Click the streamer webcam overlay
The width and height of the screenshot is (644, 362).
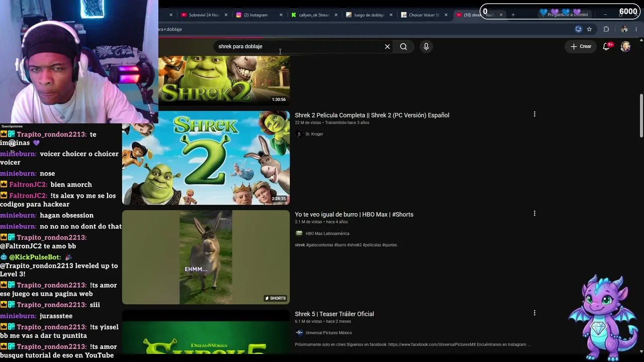79,61
